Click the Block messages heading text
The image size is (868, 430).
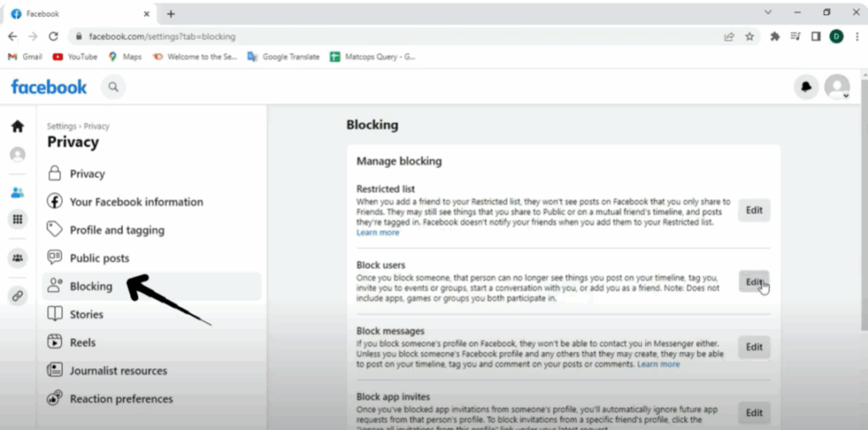click(x=390, y=331)
